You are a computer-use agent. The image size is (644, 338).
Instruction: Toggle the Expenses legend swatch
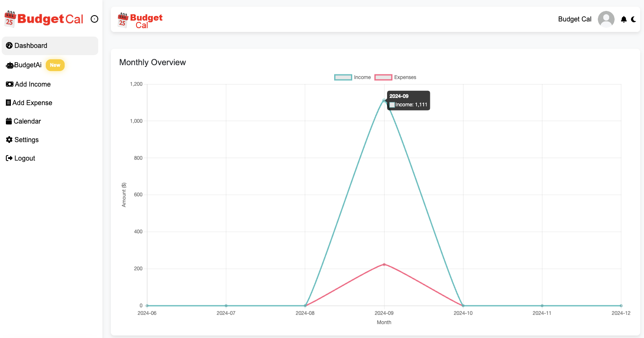point(383,77)
